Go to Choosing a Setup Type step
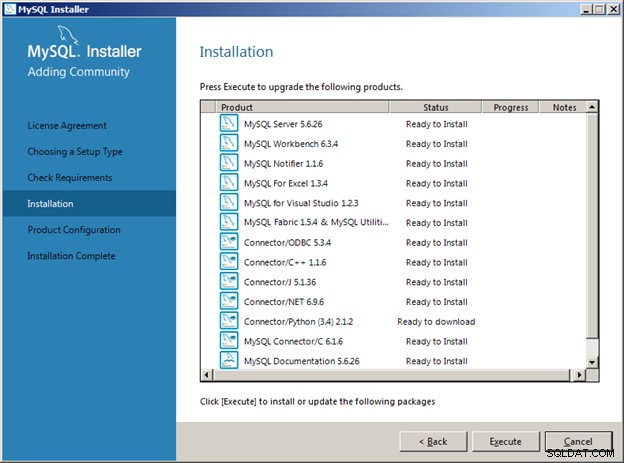 click(75, 152)
